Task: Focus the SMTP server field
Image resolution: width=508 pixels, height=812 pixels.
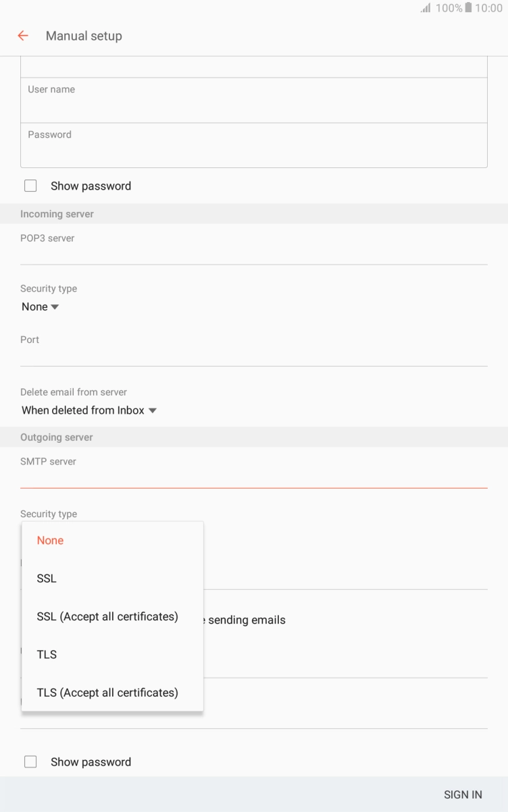Action: tap(253, 476)
